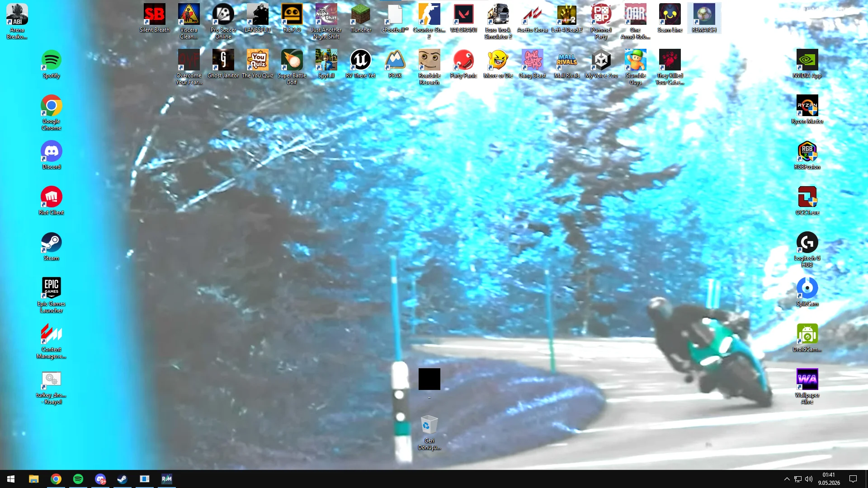Select the Super Battle Golf icon

(292, 67)
